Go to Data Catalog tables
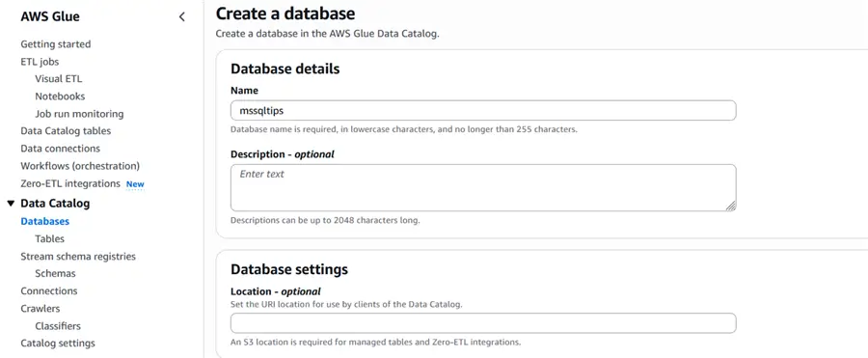 point(66,131)
